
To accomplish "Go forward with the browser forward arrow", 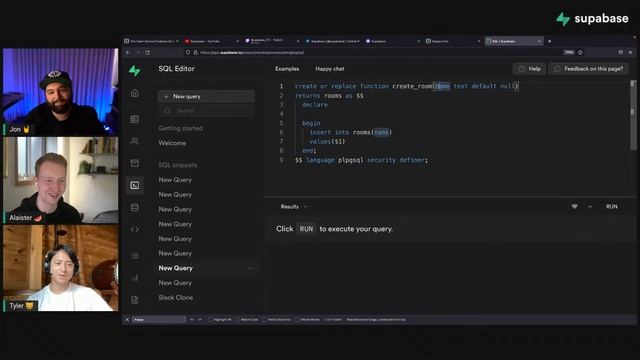I will [x=138, y=53].
